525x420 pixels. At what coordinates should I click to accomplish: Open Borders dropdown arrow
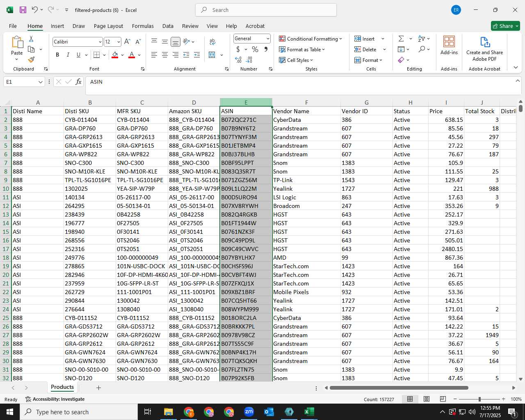(x=104, y=55)
